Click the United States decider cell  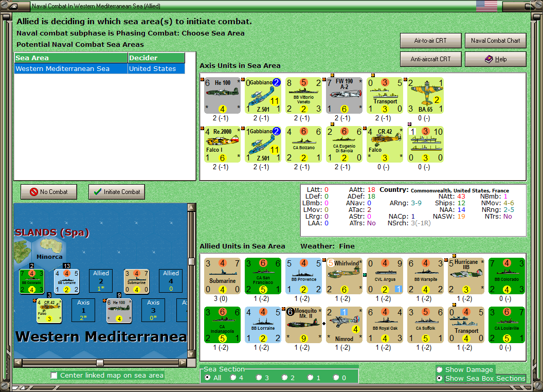156,68
